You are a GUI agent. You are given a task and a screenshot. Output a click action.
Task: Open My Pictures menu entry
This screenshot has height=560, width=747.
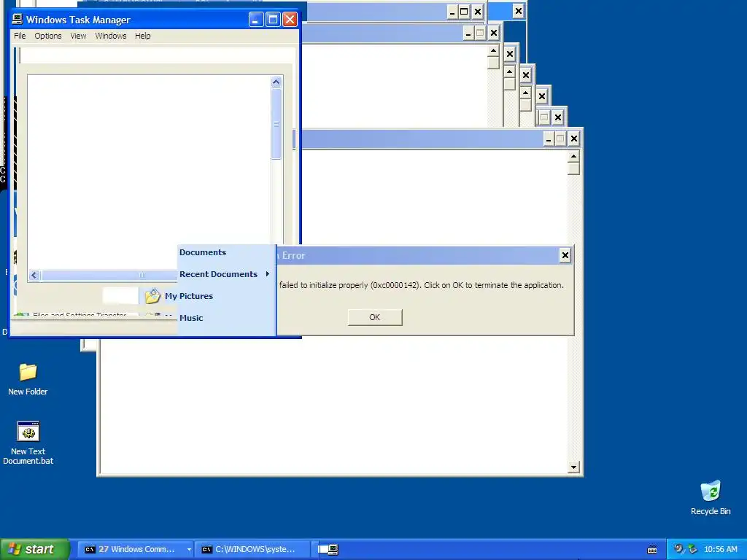[189, 296]
